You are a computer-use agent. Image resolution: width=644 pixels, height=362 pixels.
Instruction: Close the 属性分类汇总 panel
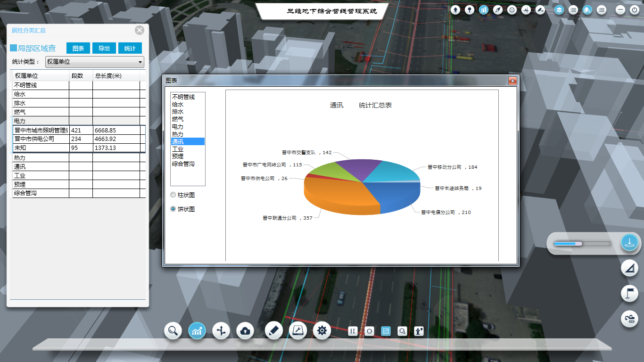[140, 30]
